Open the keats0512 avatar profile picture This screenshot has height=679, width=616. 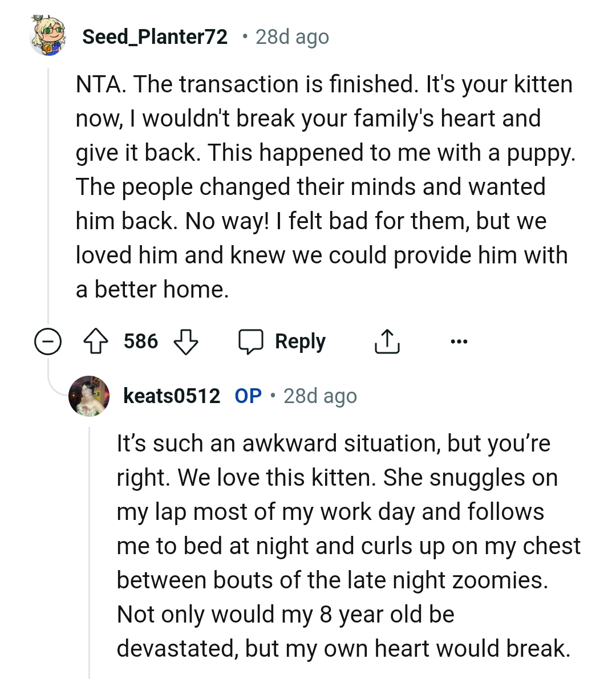click(x=89, y=396)
